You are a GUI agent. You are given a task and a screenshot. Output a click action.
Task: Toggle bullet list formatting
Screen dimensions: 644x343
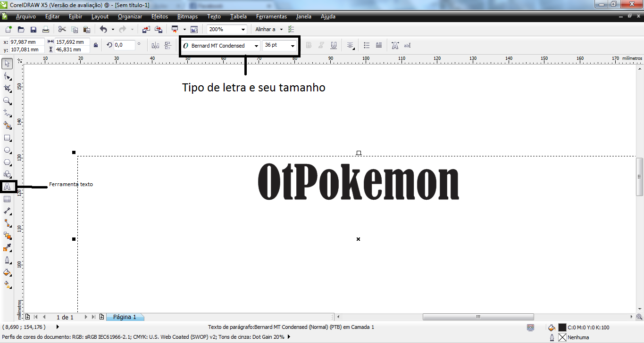point(367,45)
